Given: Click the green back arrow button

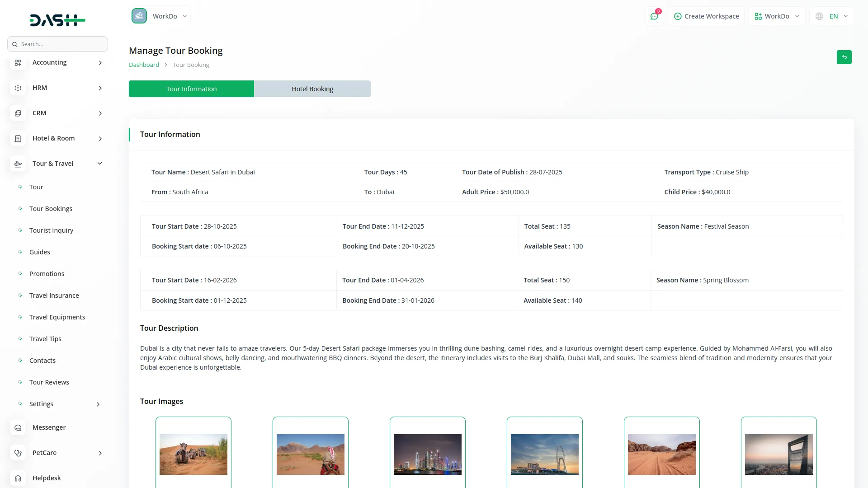Looking at the screenshot, I should pyautogui.click(x=844, y=57).
